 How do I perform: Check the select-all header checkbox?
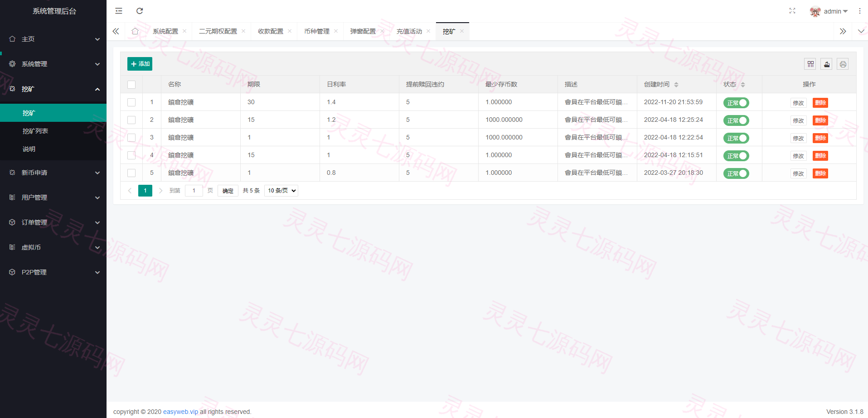tap(131, 85)
